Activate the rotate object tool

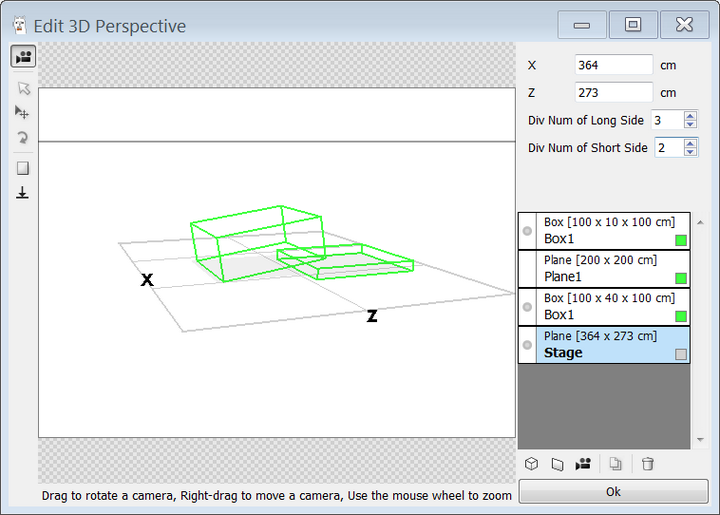coord(23,138)
